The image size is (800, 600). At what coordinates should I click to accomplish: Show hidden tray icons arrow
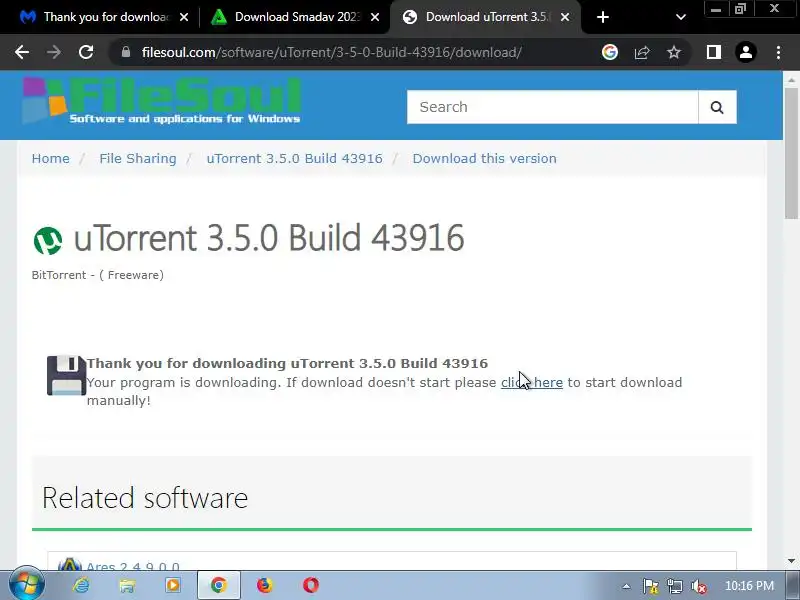click(626, 586)
